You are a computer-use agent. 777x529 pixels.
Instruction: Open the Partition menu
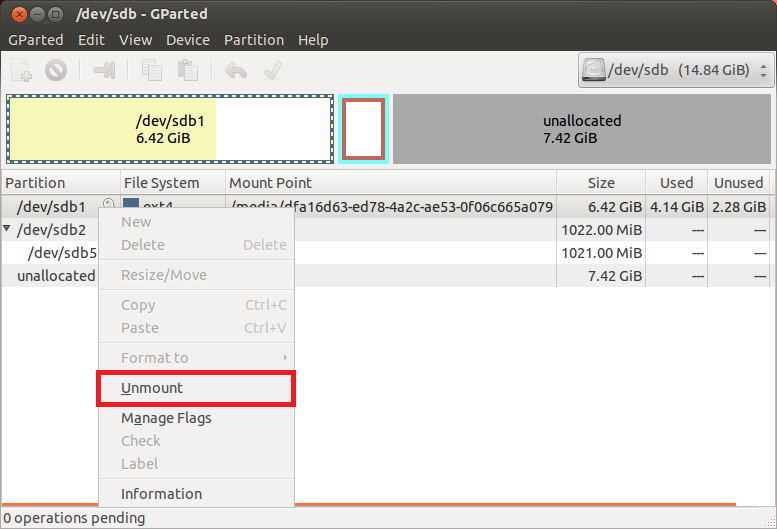[254, 40]
